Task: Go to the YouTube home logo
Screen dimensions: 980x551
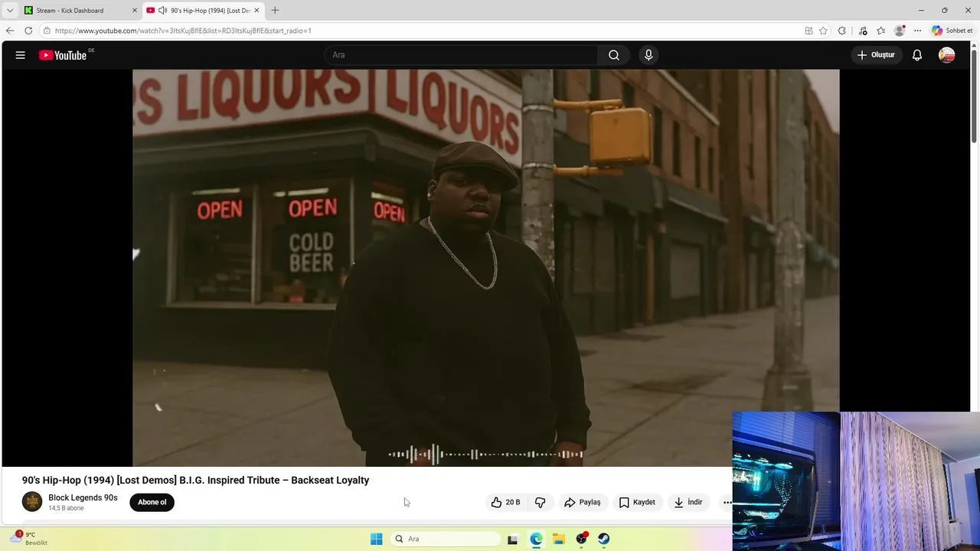Action: tap(63, 55)
